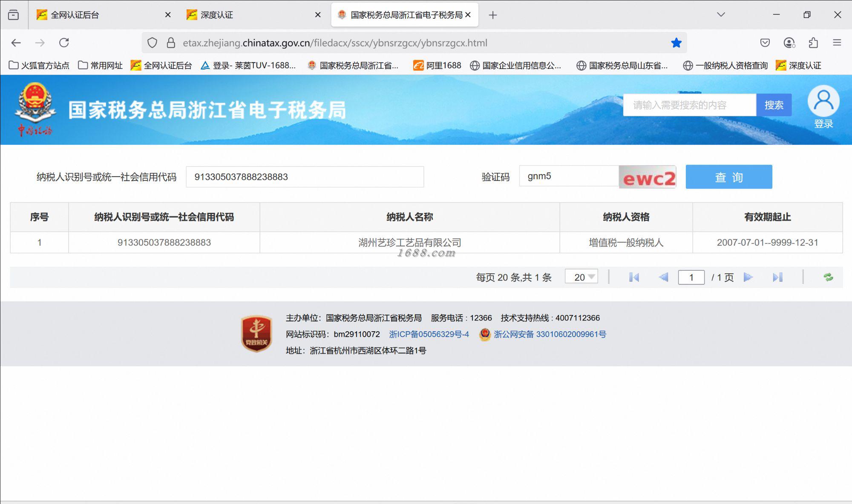Toggle the blue bookmark star

[676, 43]
